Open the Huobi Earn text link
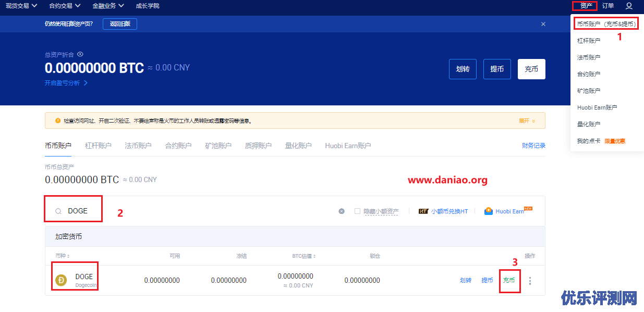This screenshot has height=312, width=644. [x=510, y=211]
